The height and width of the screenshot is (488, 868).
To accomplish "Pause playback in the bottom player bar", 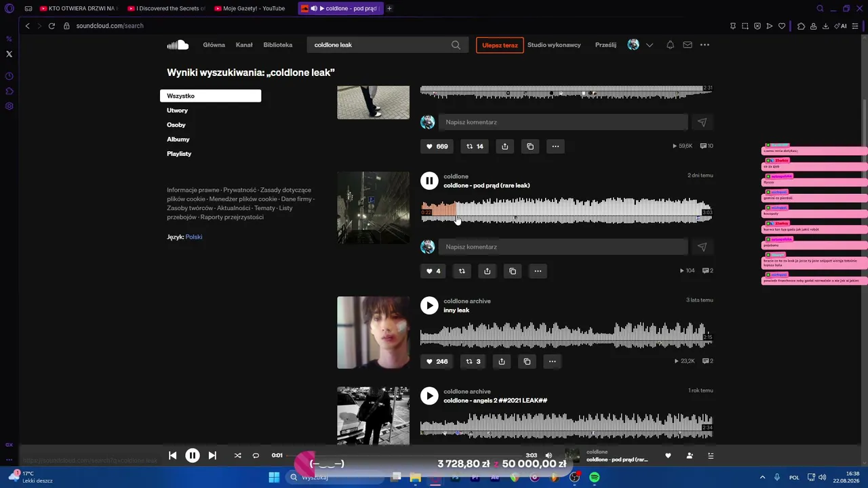I will point(193,455).
